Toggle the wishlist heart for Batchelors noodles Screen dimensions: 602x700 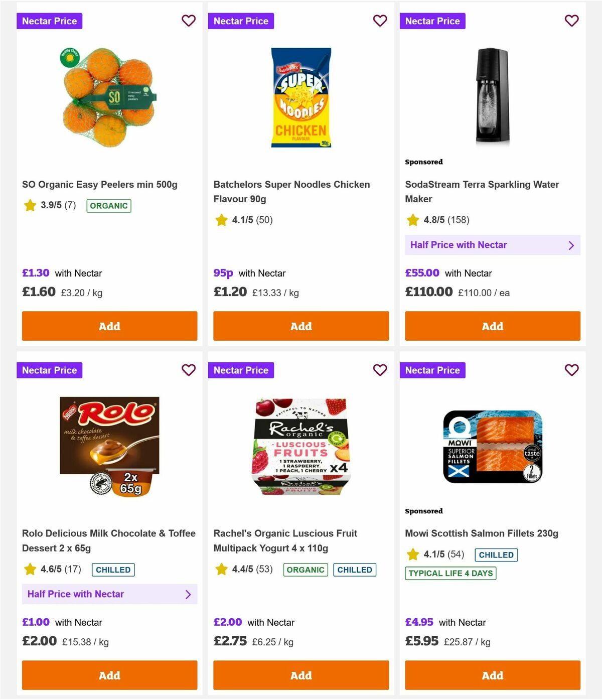pos(380,21)
